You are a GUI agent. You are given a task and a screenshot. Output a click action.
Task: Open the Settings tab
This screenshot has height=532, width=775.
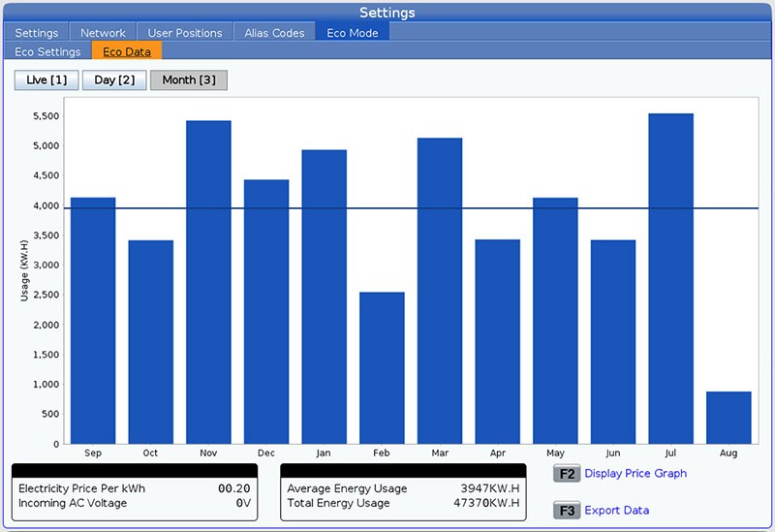[37, 33]
